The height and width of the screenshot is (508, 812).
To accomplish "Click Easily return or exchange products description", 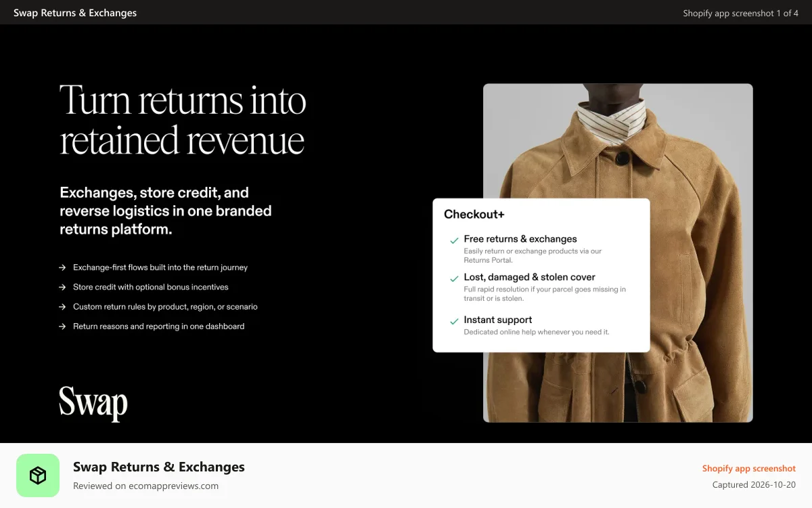I will pyautogui.click(x=533, y=255).
